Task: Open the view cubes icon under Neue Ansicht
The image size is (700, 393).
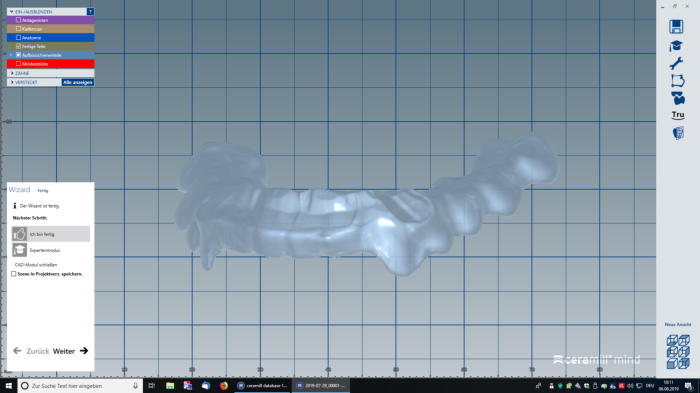Action: (x=678, y=351)
